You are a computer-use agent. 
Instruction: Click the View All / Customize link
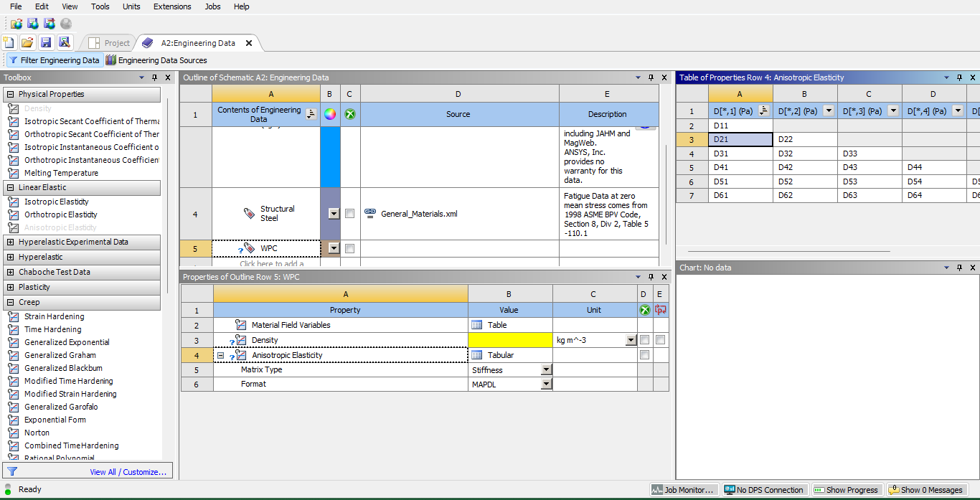tap(128, 472)
